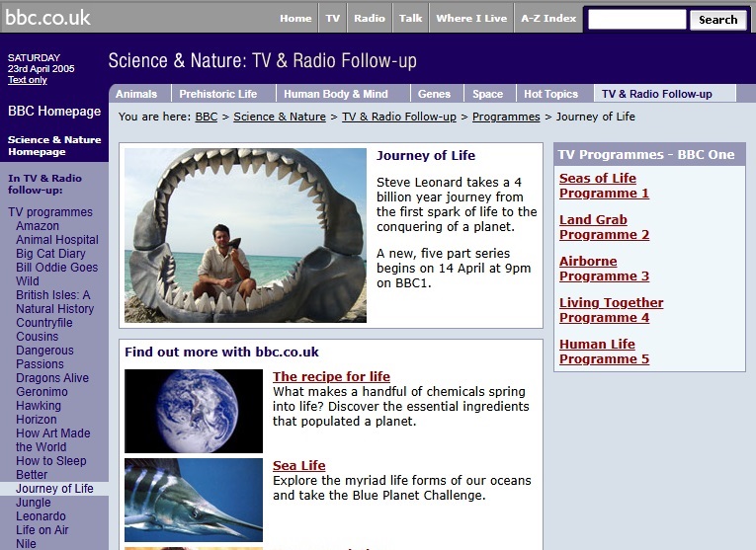Click the swordfish thumbnail image

pyautogui.click(x=194, y=500)
